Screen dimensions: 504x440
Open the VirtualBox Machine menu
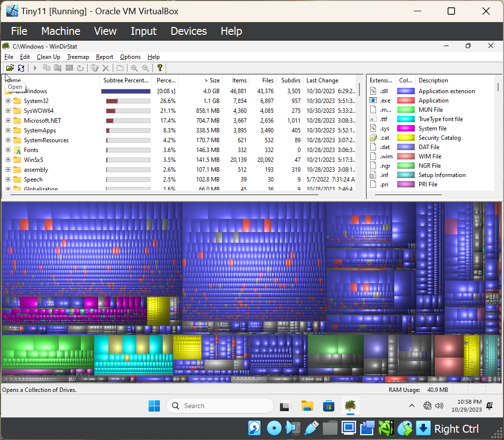click(x=61, y=31)
